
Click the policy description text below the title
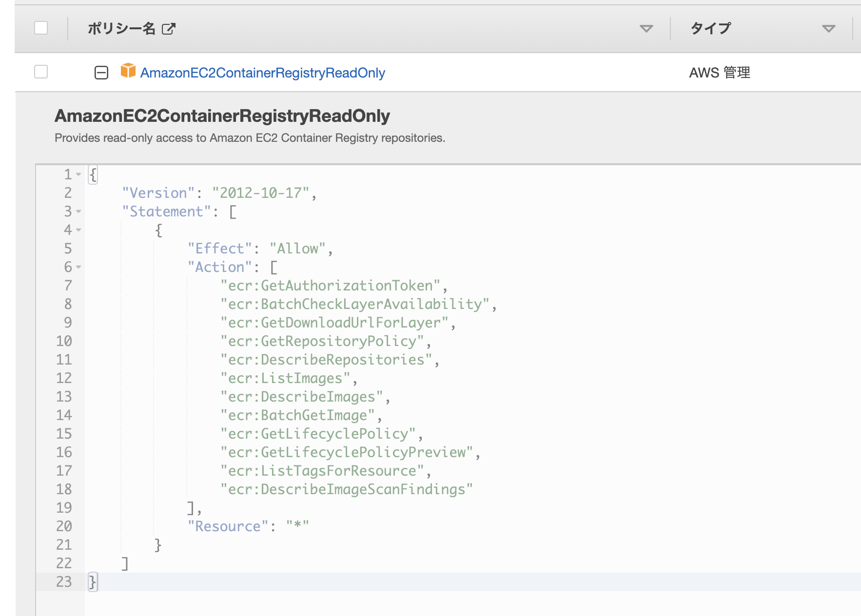click(250, 138)
